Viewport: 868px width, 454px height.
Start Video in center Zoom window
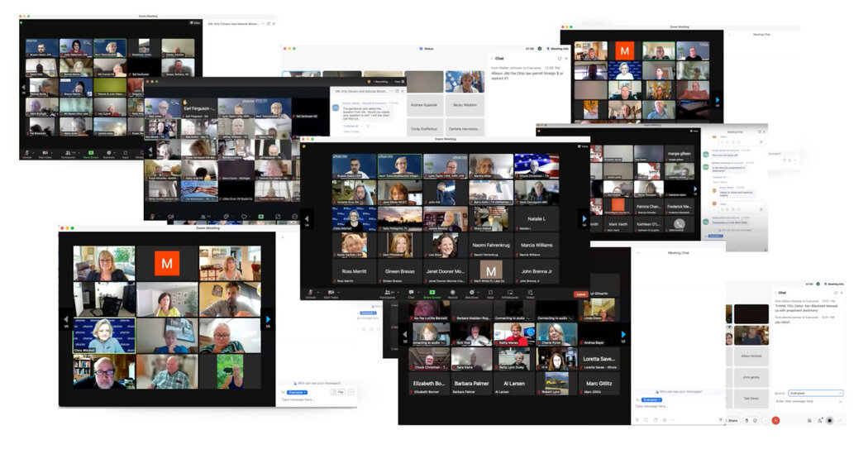pos(331,294)
